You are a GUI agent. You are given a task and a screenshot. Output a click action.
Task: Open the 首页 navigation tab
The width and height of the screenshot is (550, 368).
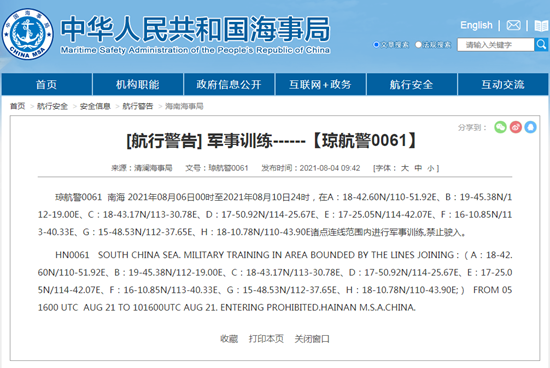(x=47, y=84)
